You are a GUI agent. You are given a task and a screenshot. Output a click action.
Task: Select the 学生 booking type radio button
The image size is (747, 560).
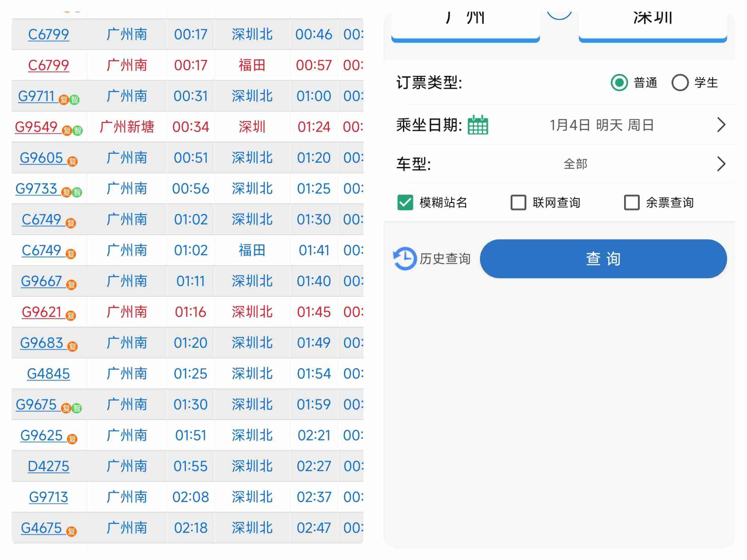(681, 83)
